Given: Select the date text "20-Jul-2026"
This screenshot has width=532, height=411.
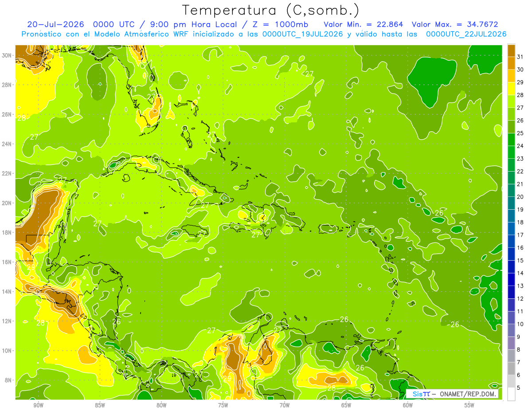Looking at the screenshot, I should pyautogui.click(x=55, y=24).
